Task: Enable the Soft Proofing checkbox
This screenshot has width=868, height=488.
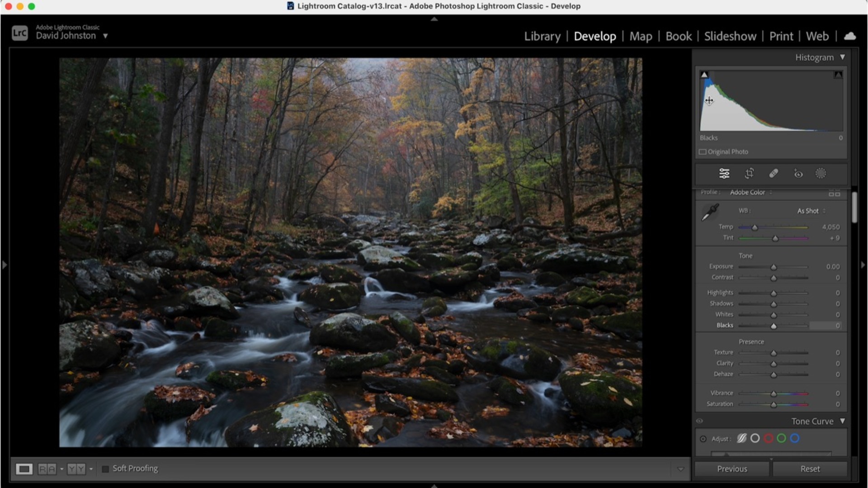Action: click(x=105, y=469)
